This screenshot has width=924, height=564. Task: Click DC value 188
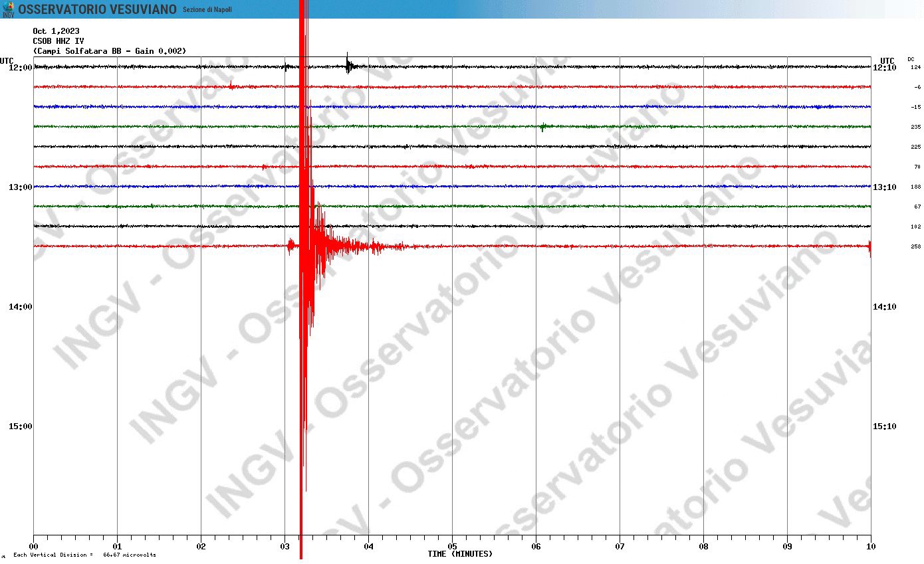[x=915, y=187]
